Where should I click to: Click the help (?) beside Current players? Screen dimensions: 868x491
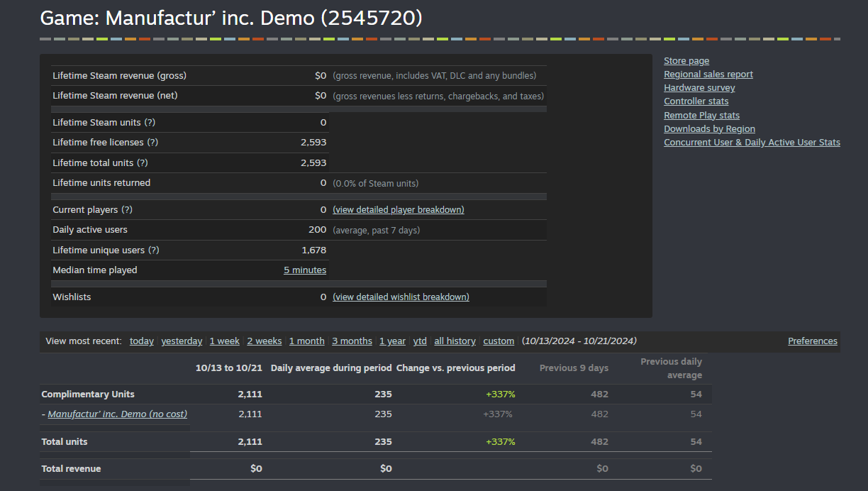(127, 210)
